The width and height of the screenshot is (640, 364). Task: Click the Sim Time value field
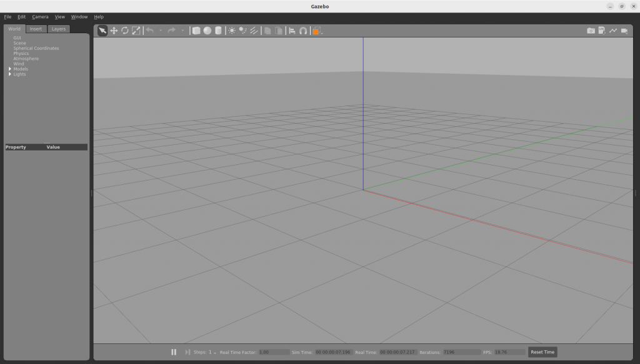pos(334,352)
